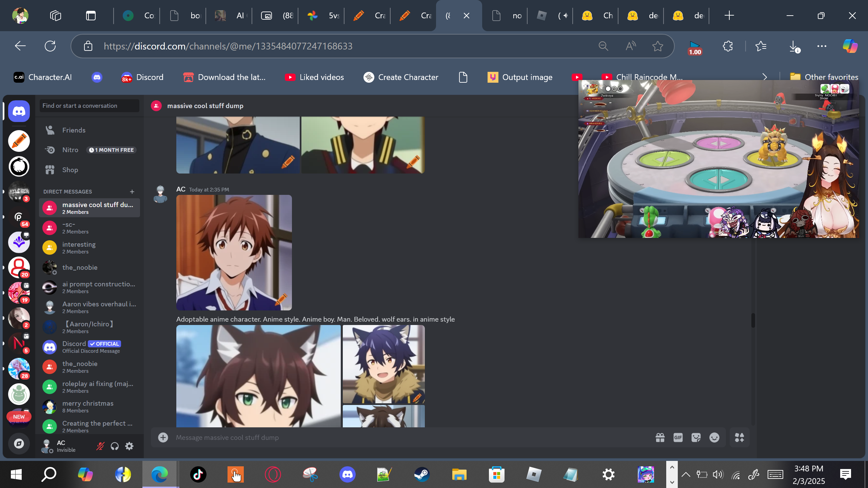
Task: Open TikTok from the taskbar
Action: 198,474
